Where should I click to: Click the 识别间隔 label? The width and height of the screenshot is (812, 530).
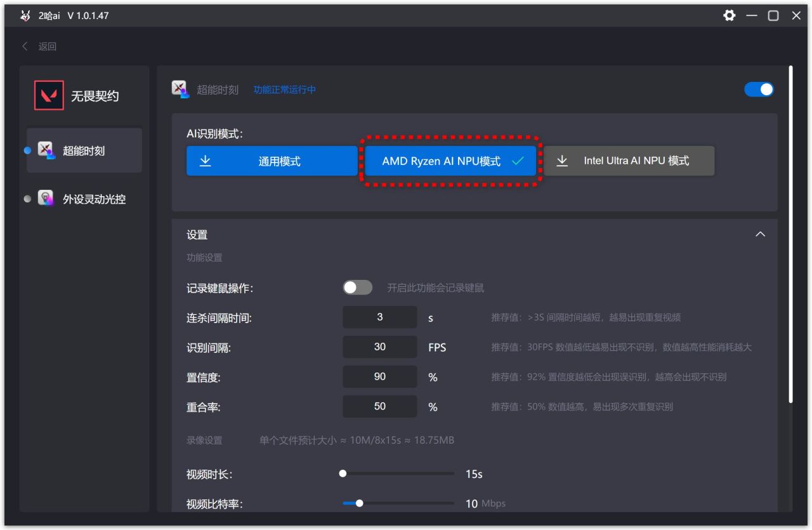pos(209,348)
